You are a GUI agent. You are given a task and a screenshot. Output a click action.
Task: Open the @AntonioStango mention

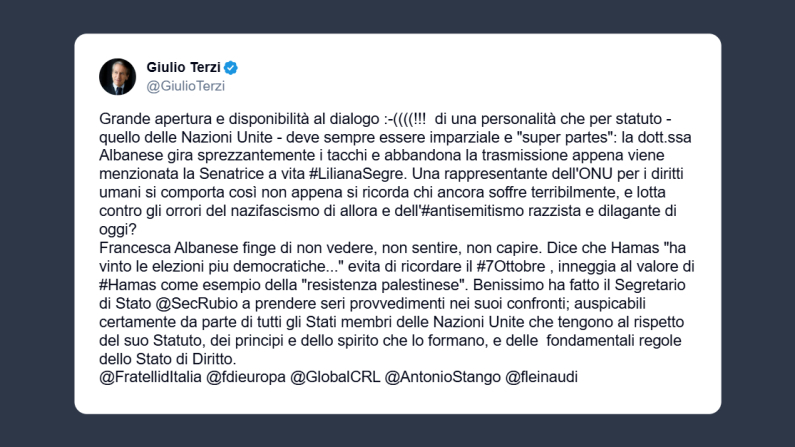(448, 377)
